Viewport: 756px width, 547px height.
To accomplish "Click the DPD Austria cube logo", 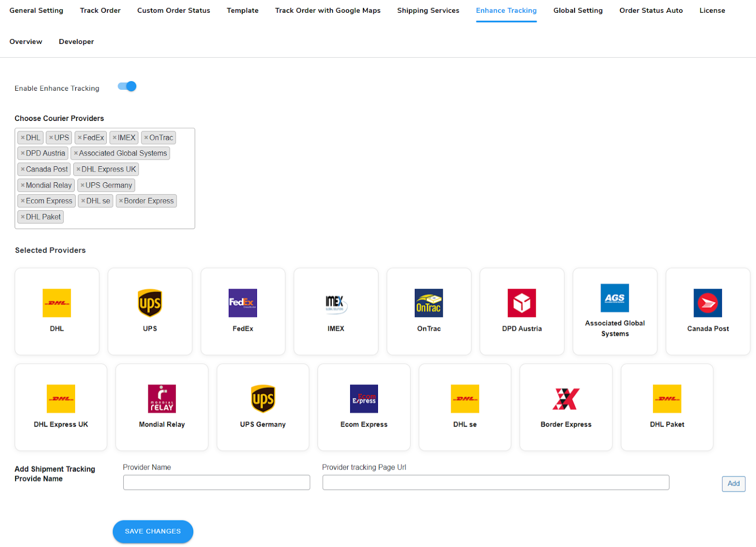I will [522, 303].
